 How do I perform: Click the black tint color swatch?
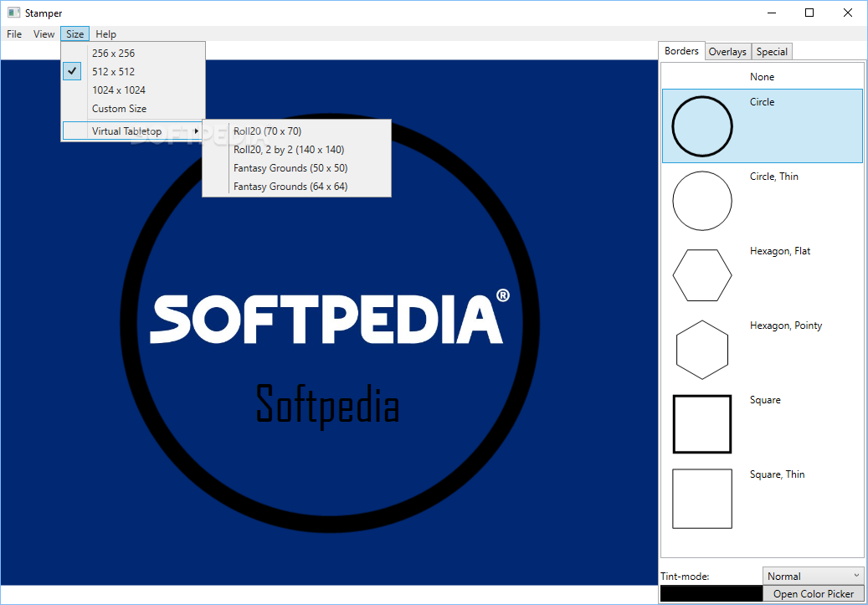[x=711, y=593]
